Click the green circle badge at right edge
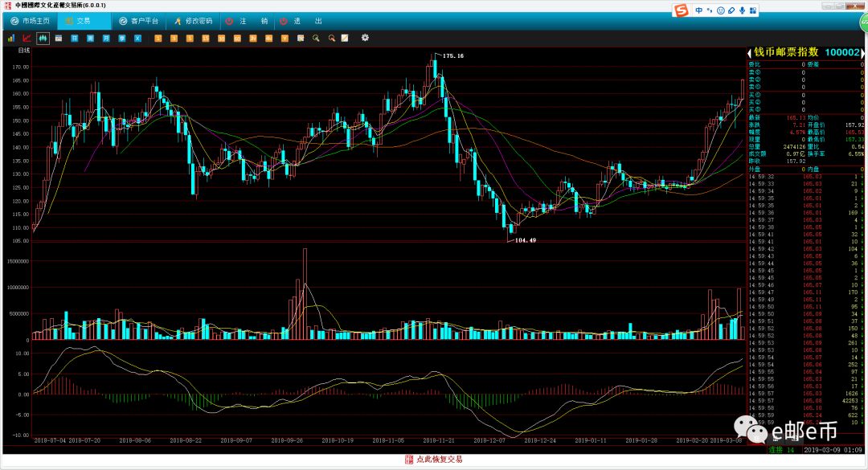 [864, 22]
